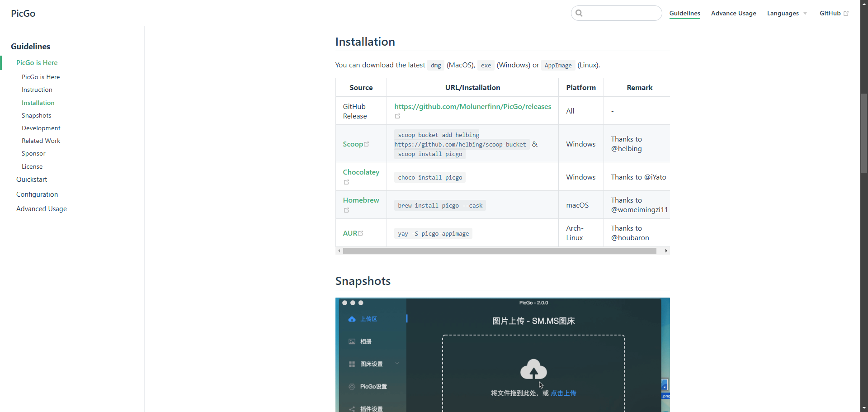Open the AUR source link

[x=350, y=233]
